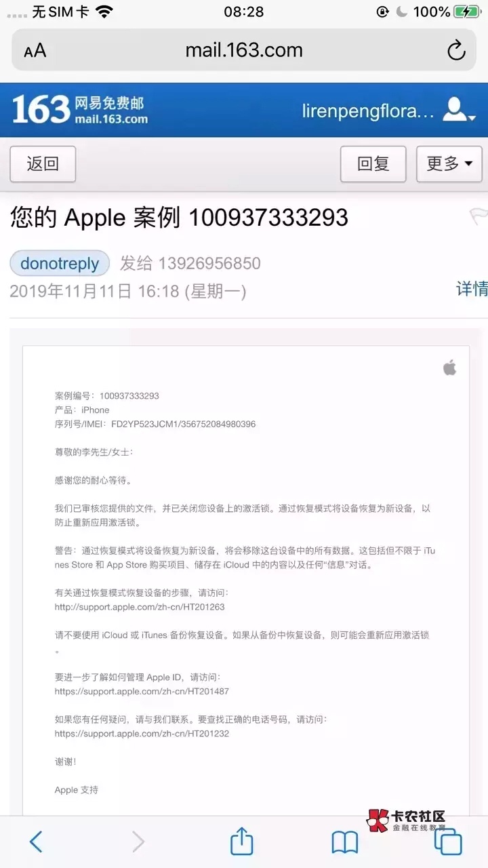This screenshot has width=488, height=868.
Task: Tap the 回复 reply button
Action: (373, 164)
